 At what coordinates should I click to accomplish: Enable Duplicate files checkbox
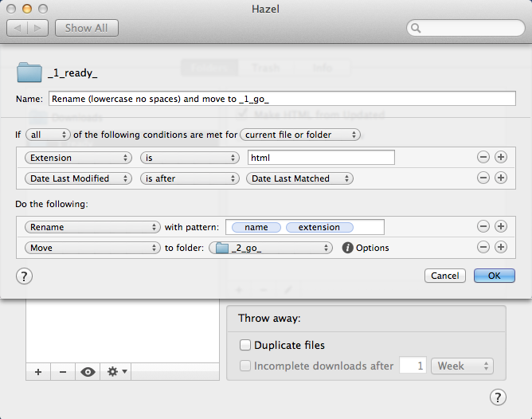(245, 345)
